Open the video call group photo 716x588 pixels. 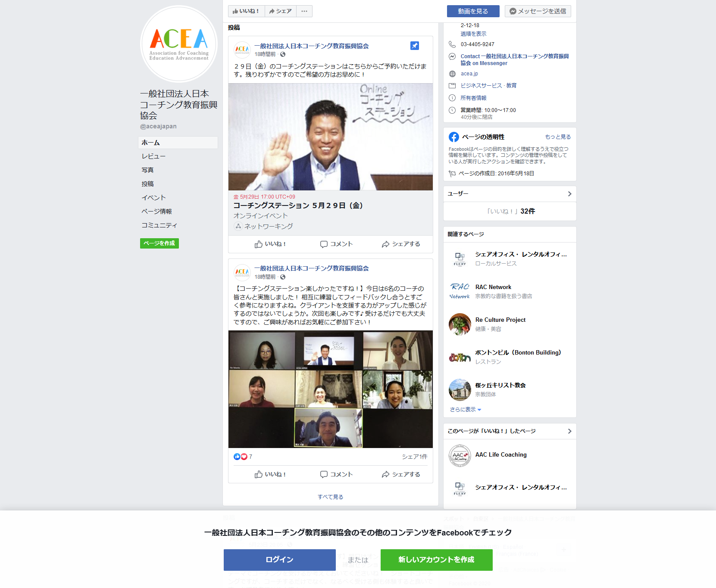point(331,389)
